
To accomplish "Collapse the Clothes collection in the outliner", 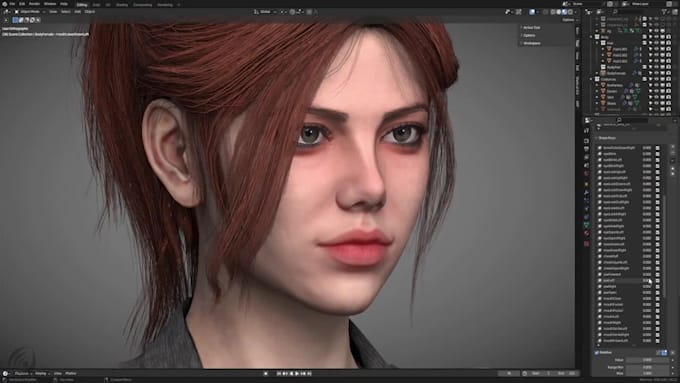I will pos(591,79).
